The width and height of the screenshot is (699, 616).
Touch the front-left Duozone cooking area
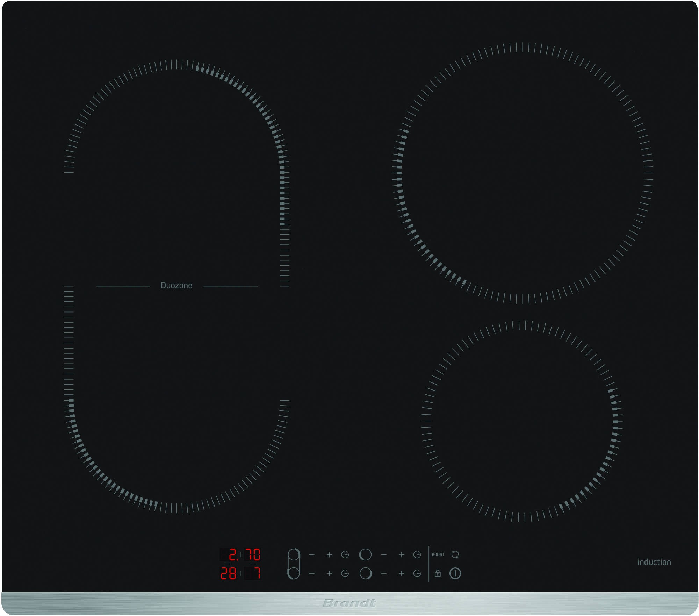pyautogui.click(x=176, y=400)
